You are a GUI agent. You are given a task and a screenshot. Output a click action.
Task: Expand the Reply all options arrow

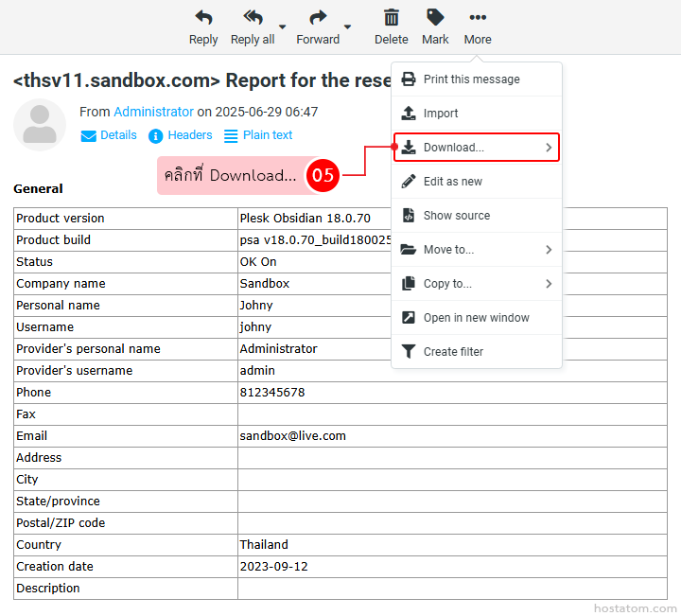282,27
